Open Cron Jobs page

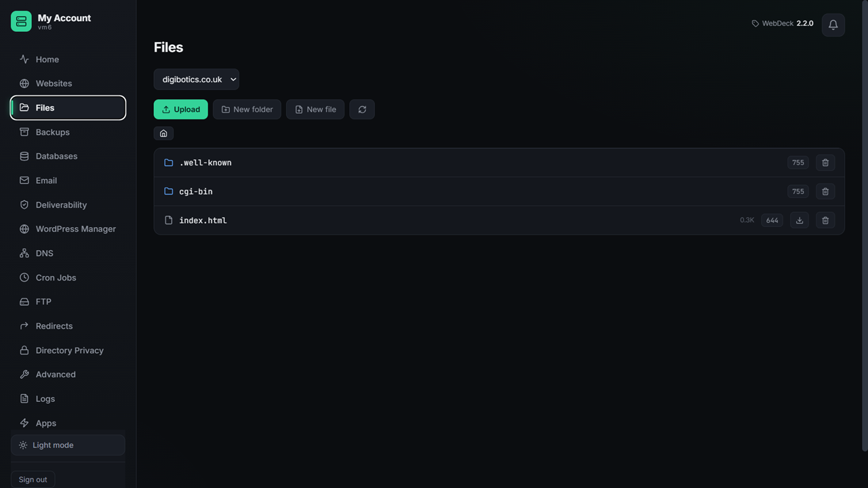(68, 278)
